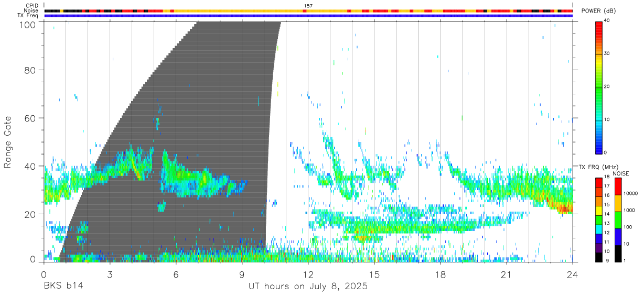Select the 18 tick on UT hours axis
The height and width of the screenshot is (297, 644).
pos(441,274)
